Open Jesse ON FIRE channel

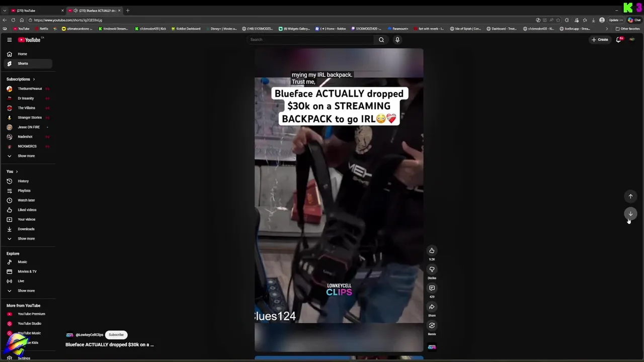tap(29, 127)
